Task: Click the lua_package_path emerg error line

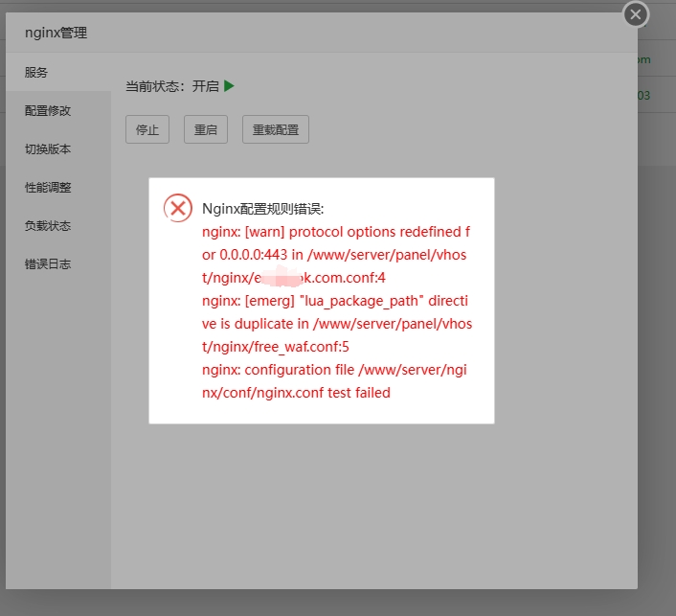Action: pos(337,324)
